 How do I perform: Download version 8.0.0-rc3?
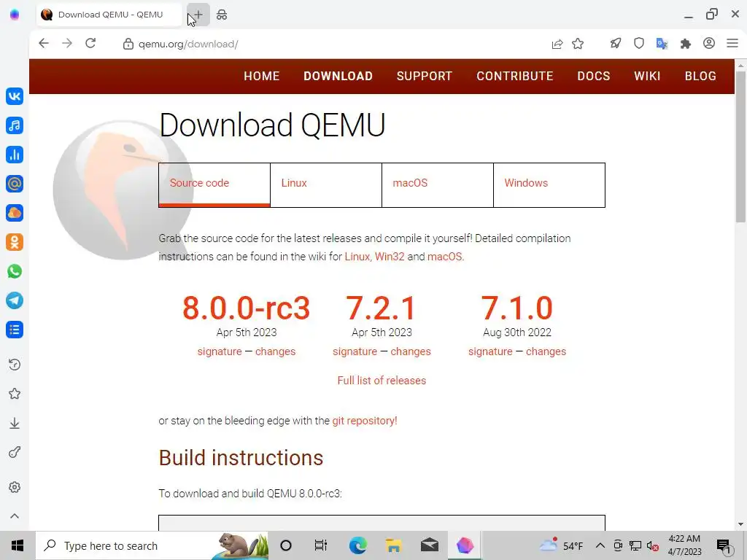[x=247, y=308]
